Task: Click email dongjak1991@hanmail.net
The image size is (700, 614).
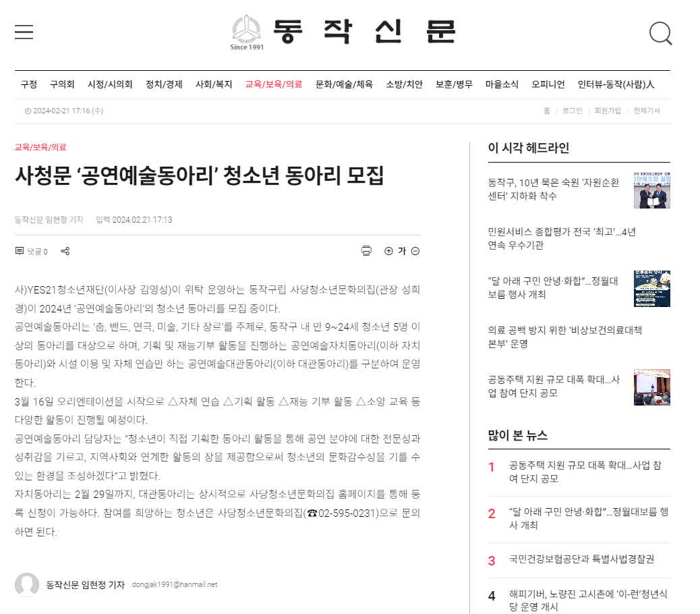Action: 175,584
